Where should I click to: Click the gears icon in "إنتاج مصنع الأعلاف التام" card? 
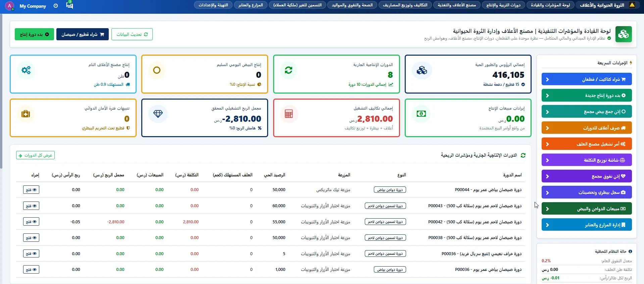pyautogui.click(x=26, y=70)
